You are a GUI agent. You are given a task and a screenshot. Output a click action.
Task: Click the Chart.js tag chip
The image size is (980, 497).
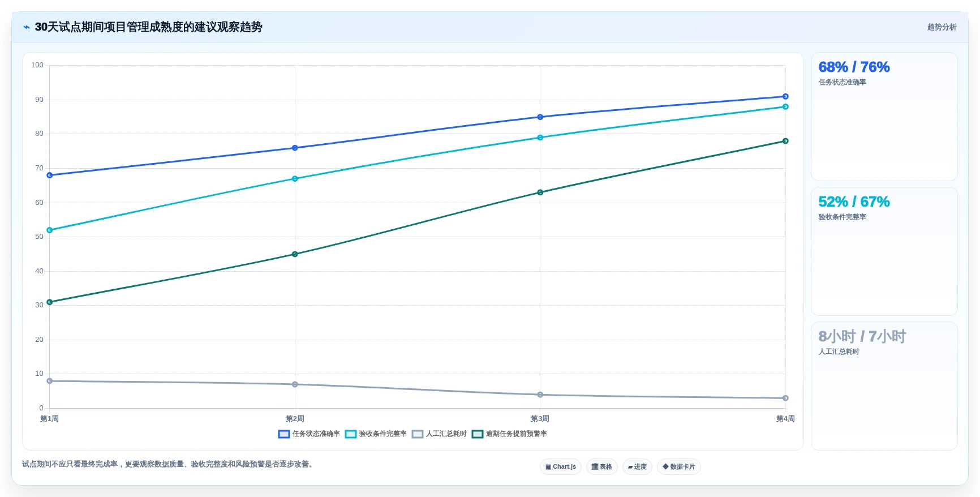point(561,467)
